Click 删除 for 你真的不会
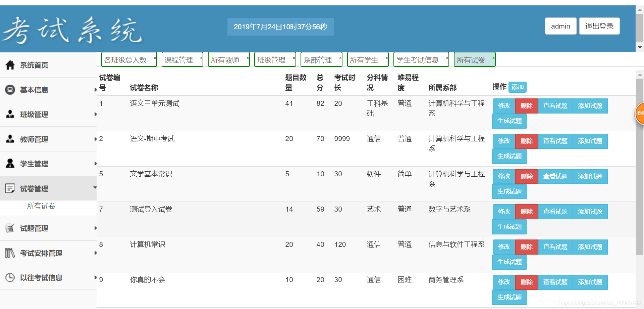 coord(527,282)
